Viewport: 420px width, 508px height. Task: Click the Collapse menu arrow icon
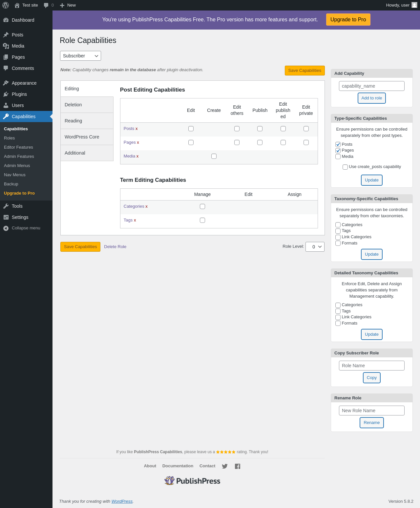6,228
